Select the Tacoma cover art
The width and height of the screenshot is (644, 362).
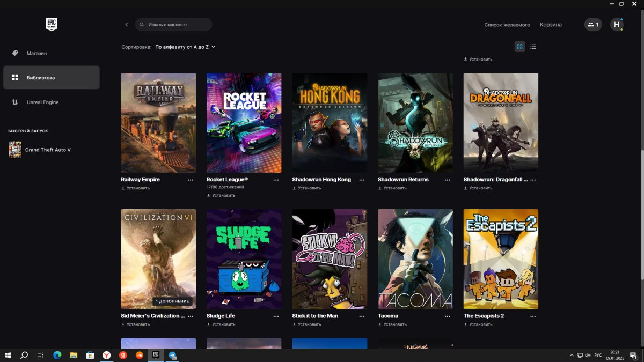point(415,259)
